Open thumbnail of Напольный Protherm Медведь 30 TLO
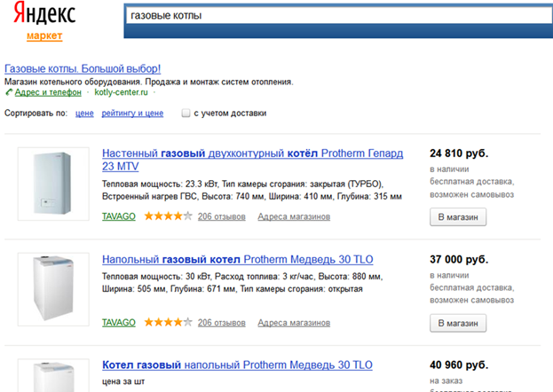This screenshot has height=392, width=553. (53, 290)
